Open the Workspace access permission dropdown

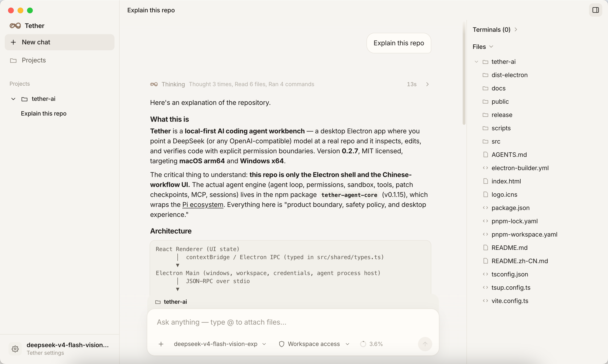click(x=314, y=344)
